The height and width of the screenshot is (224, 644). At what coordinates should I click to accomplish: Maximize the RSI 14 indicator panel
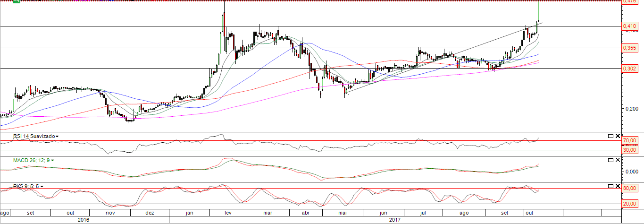[x=611, y=136]
